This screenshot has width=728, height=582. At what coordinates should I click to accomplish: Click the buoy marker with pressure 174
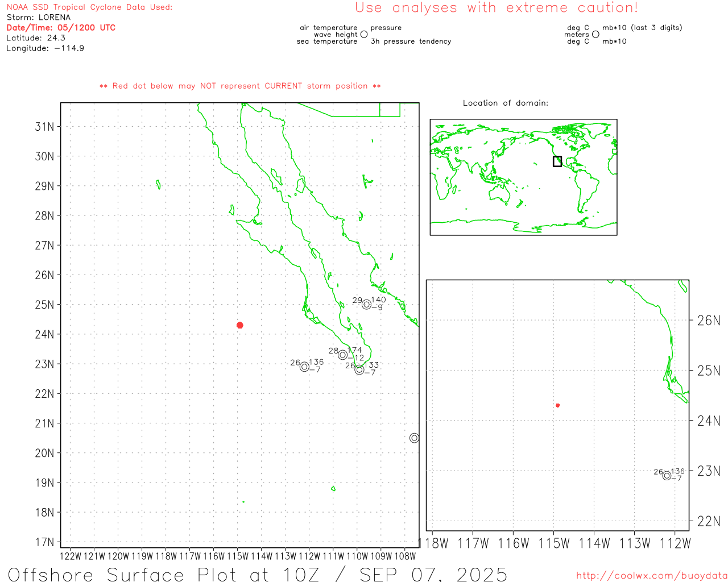click(x=342, y=355)
